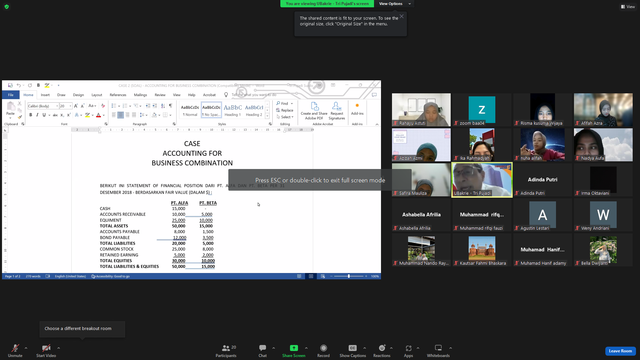Open the Chat panel
Viewport: 640px width, 360px height.
coord(262,350)
